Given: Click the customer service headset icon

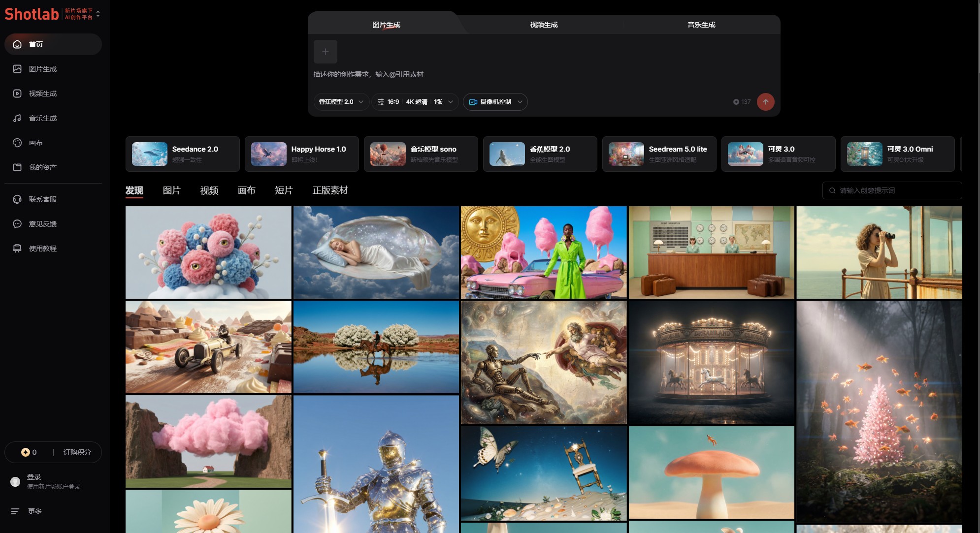Looking at the screenshot, I should point(17,199).
